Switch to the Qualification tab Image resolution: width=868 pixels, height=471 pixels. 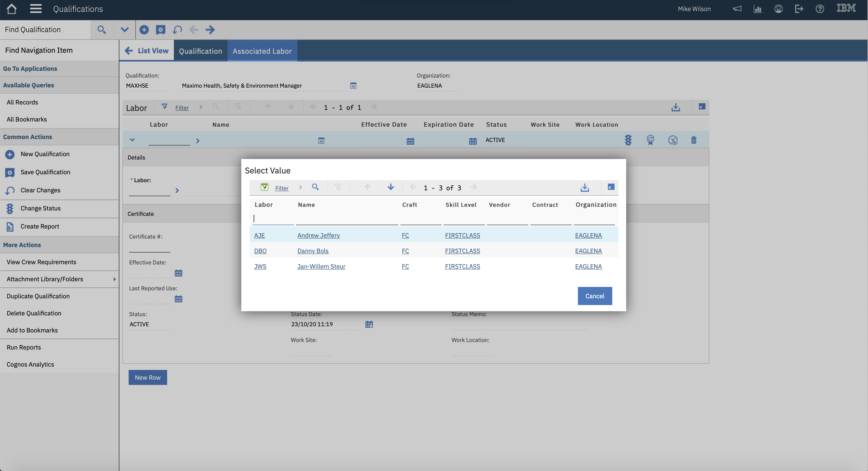(200, 51)
